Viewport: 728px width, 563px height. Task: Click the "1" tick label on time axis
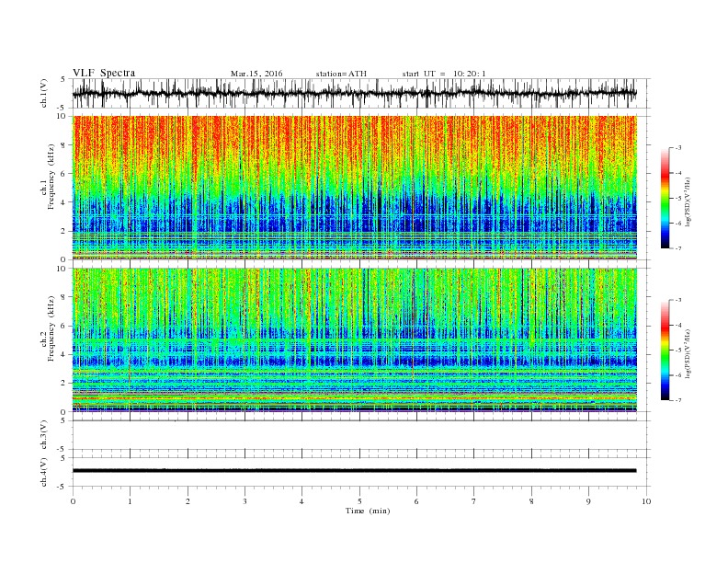[130, 501]
